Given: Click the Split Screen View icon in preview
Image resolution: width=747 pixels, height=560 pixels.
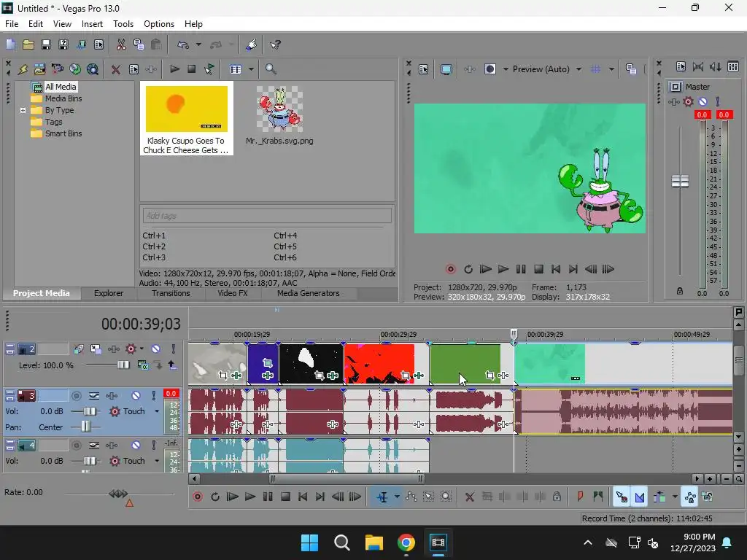Looking at the screenshot, I should (x=490, y=69).
